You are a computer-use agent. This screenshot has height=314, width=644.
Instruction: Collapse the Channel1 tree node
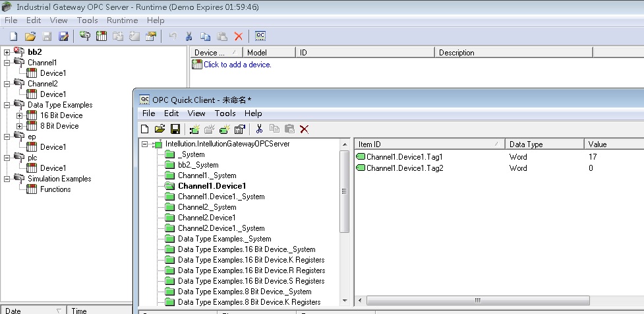tap(7, 63)
